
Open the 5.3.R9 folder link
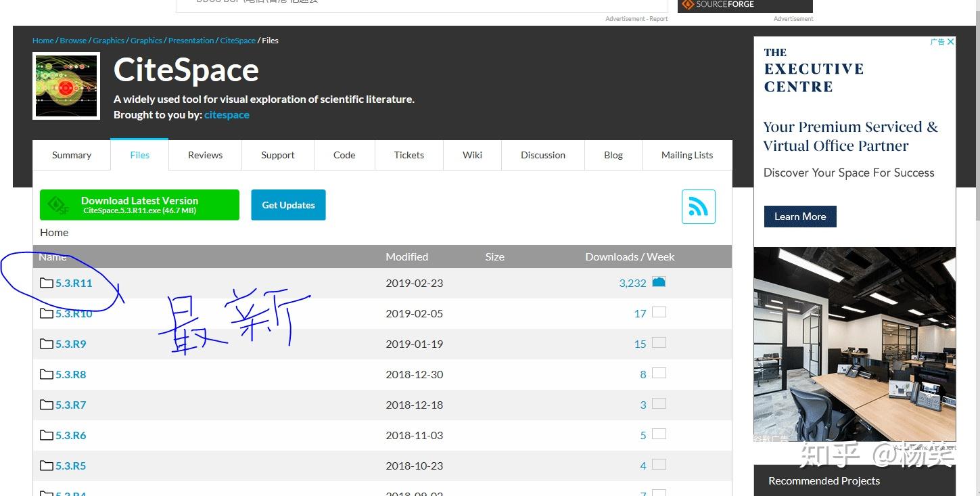pos(71,344)
